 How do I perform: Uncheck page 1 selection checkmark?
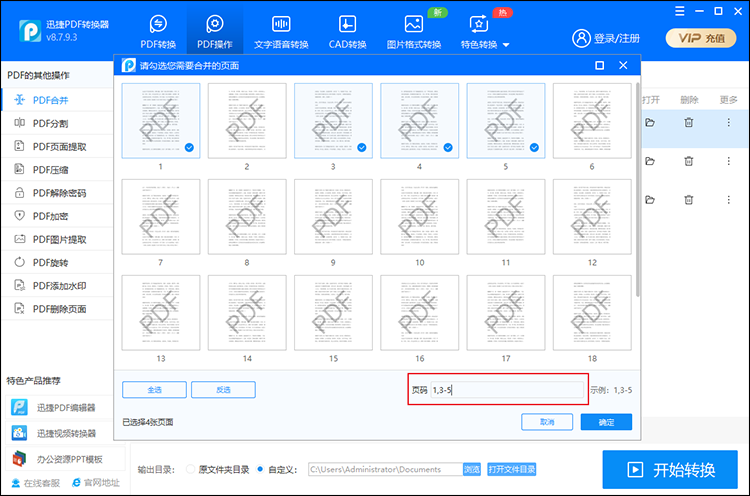(x=189, y=147)
